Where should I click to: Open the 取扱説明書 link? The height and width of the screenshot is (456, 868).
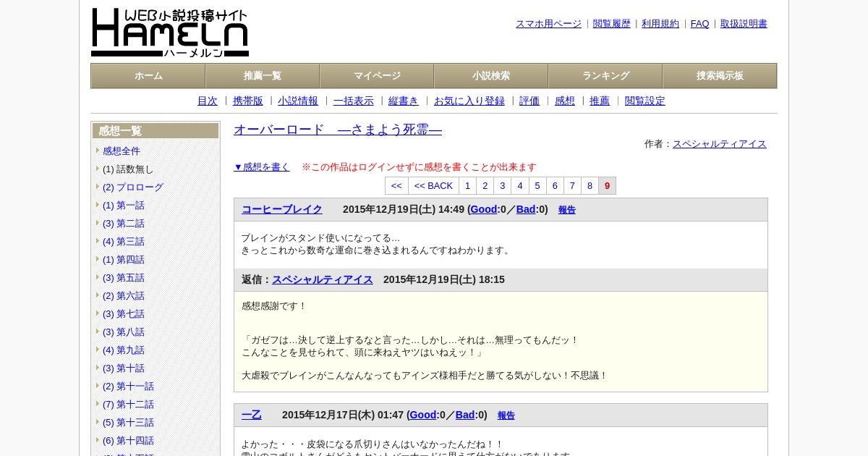tap(744, 24)
